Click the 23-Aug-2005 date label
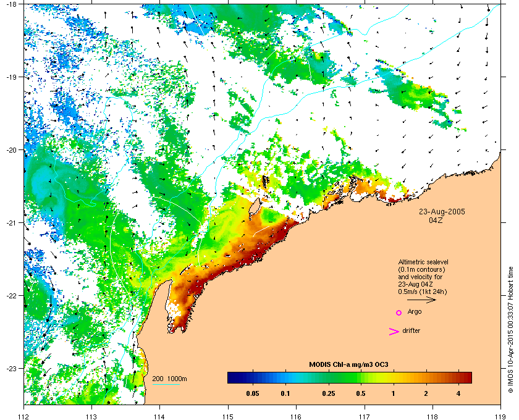Image resolution: width=519 pixels, height=420 pixels. pos(442,211)
